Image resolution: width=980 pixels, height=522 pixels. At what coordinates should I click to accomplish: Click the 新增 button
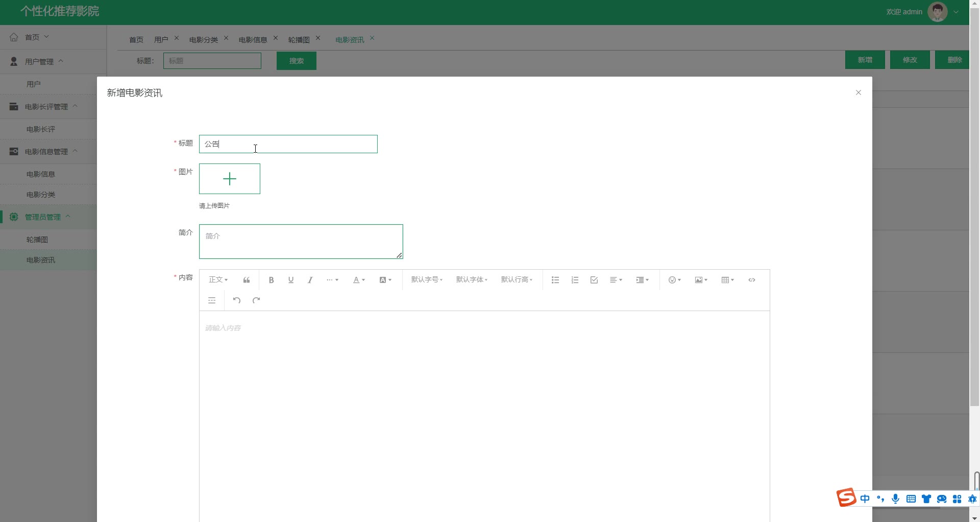click(x=865, y=60)
